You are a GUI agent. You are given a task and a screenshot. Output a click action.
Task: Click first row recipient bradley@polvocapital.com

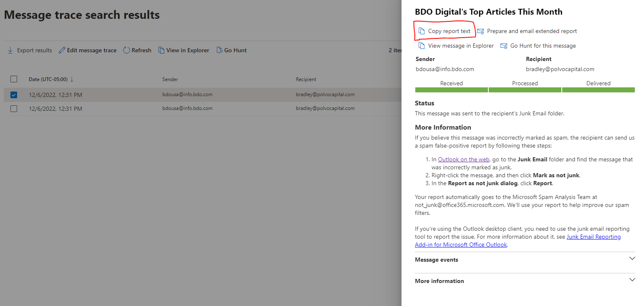[325, 94]
